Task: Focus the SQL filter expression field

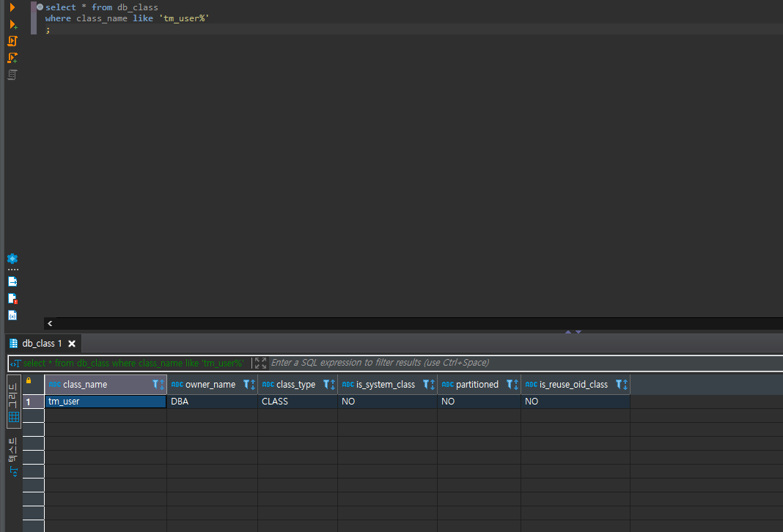Action: 526,363
